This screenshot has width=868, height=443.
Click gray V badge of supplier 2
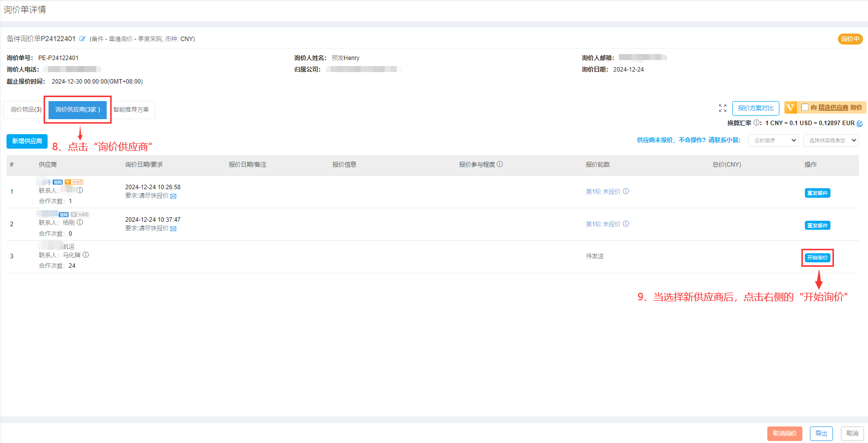click(80, 215)
